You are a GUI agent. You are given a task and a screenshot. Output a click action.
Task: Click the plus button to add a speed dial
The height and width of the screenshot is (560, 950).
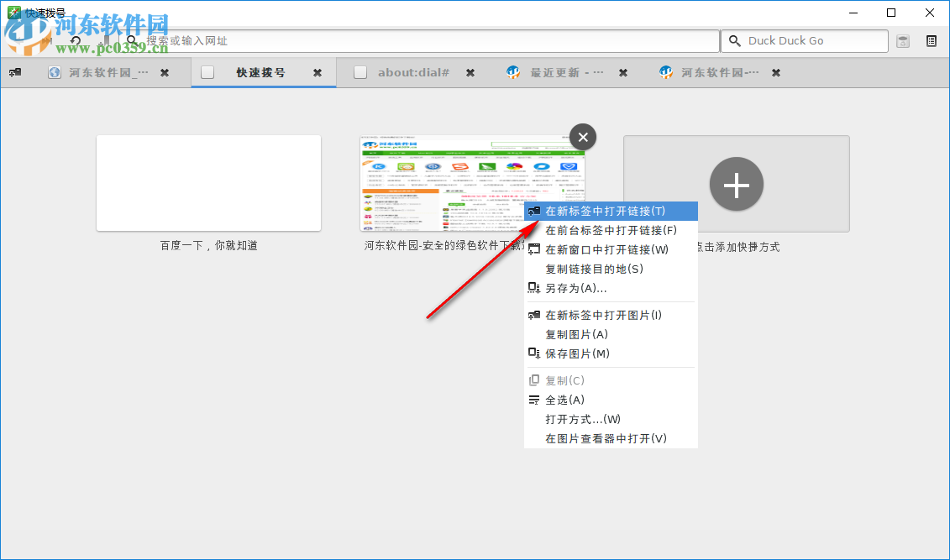736,184
